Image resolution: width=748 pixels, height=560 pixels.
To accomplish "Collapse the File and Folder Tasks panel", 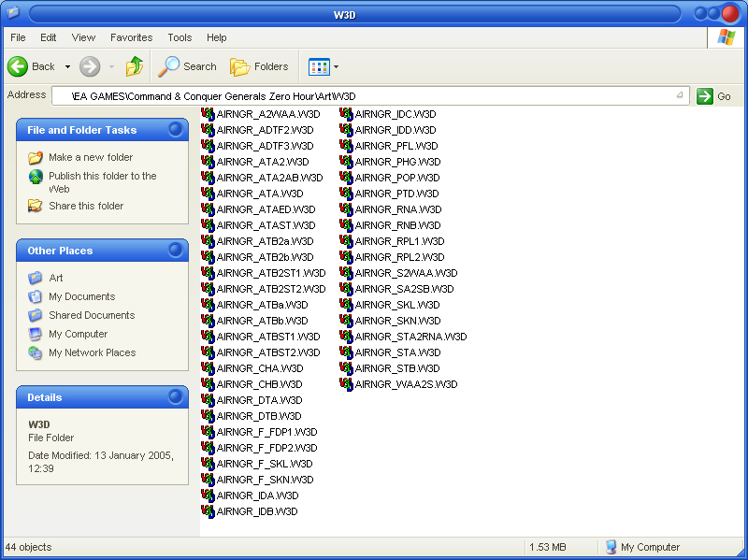I will pos(175,130).
